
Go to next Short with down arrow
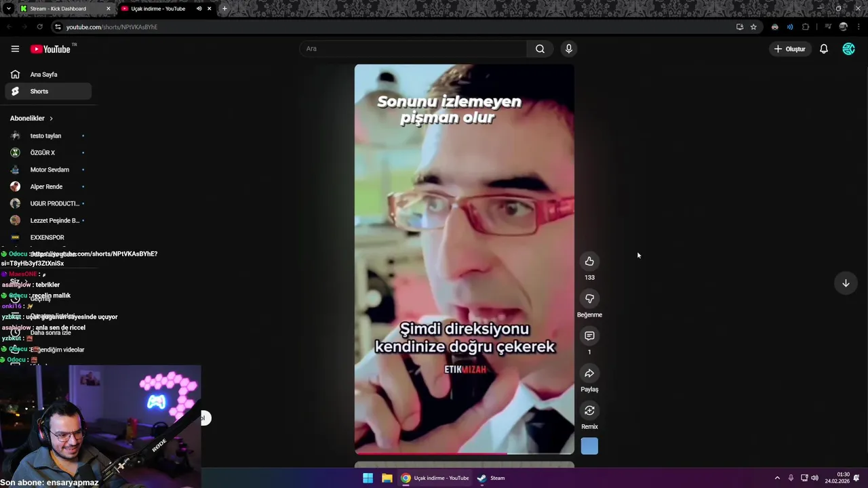coord(846,283)
